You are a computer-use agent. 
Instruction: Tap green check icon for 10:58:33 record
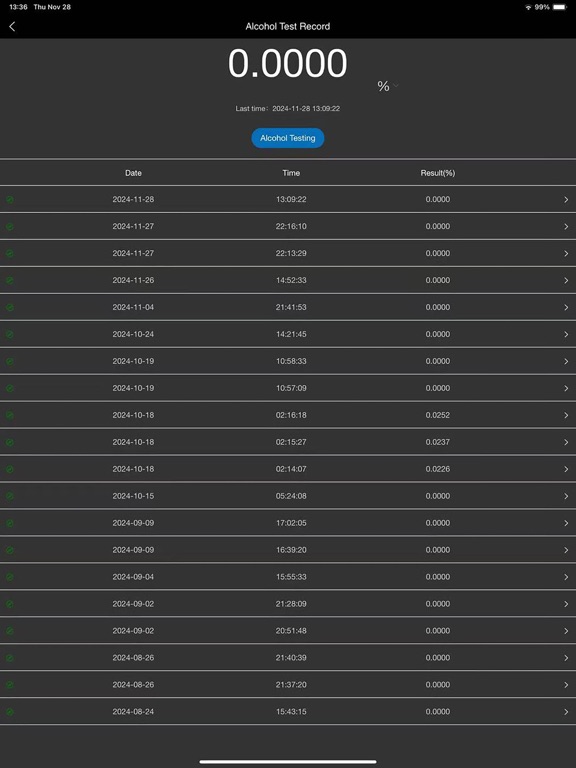(10, 361)
